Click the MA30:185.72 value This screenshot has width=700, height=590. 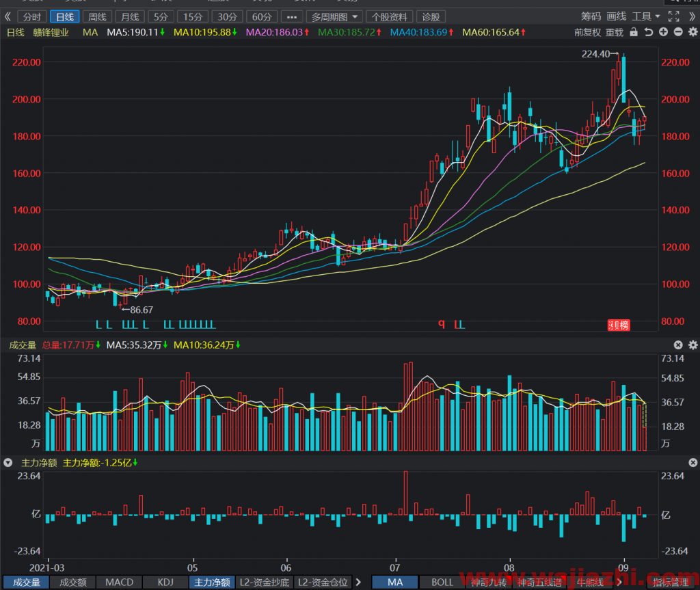point(349,32)
